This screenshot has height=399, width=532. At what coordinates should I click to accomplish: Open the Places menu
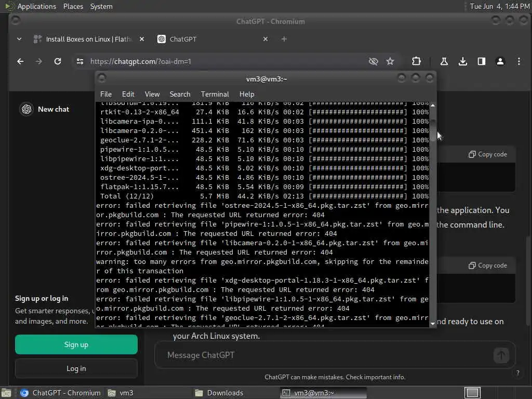click(x=73, y=6)
